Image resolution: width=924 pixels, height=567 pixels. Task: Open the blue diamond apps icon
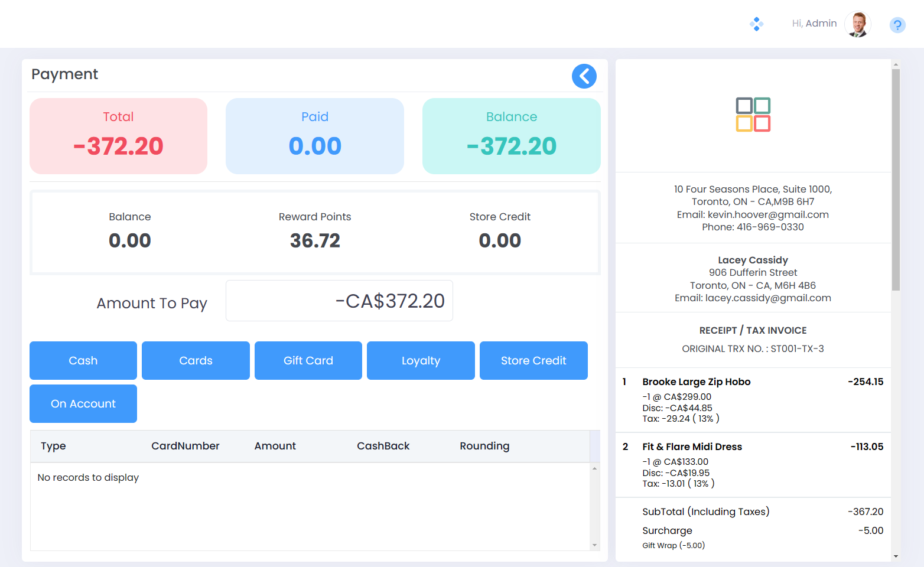tap(756, 24)
